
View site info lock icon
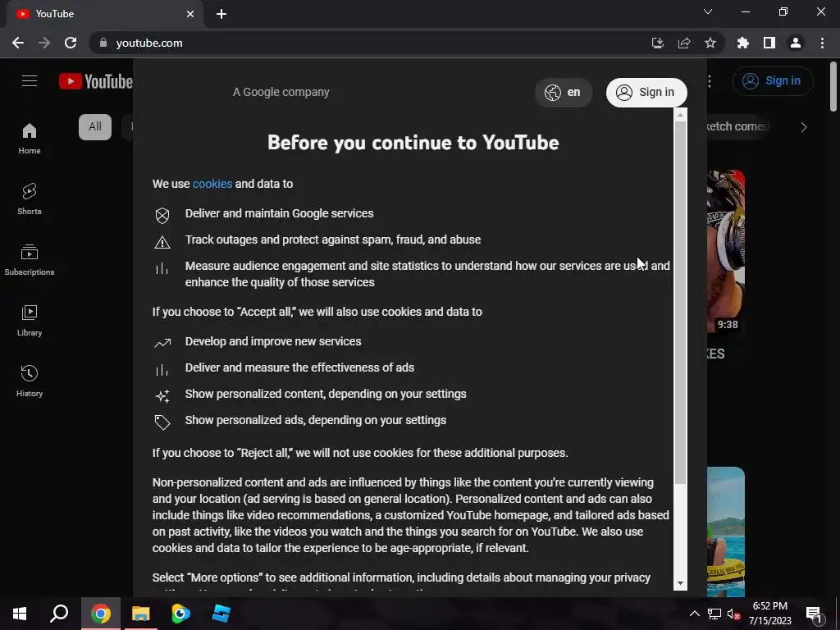103,43
